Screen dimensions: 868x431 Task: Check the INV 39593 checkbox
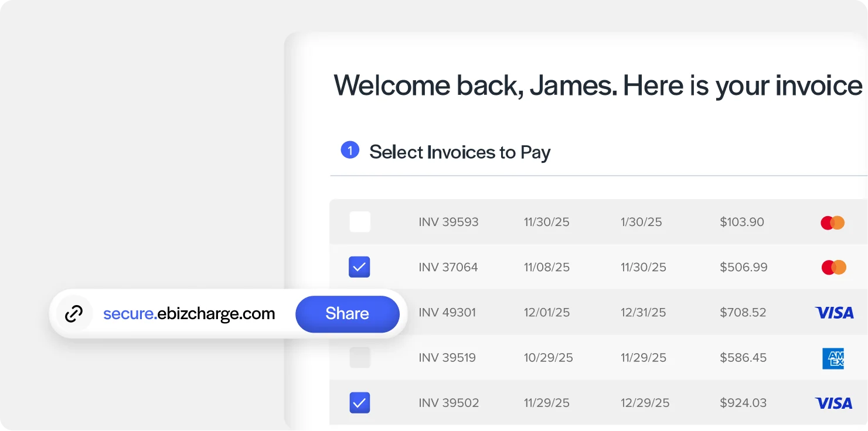[360, 222]
